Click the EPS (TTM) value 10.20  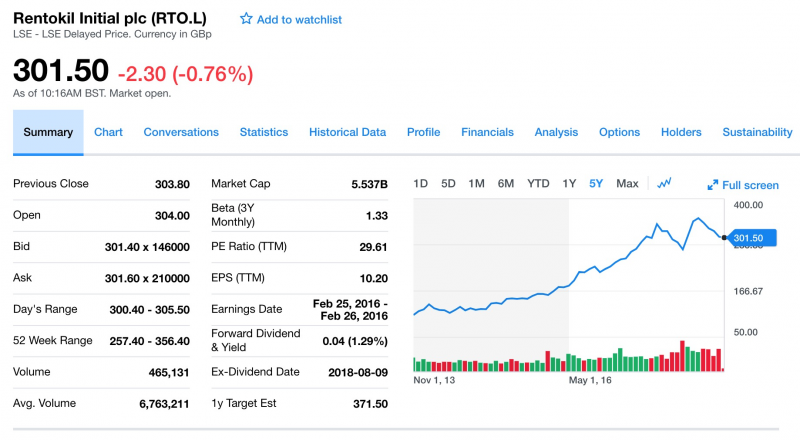[x=373, y=279]
